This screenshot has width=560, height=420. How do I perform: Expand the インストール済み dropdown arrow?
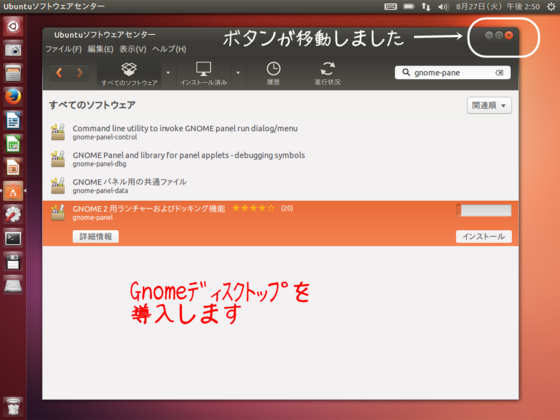238,73
